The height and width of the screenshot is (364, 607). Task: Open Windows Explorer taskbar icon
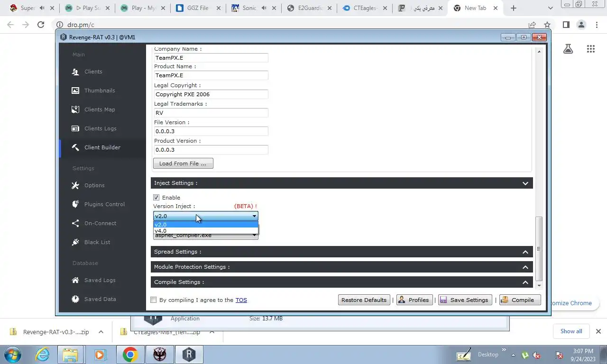point(70,355)
